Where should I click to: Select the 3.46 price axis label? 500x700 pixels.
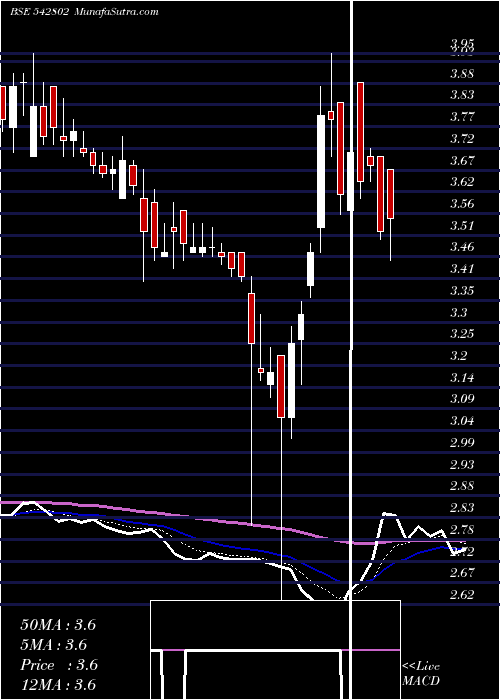point(462,247)
